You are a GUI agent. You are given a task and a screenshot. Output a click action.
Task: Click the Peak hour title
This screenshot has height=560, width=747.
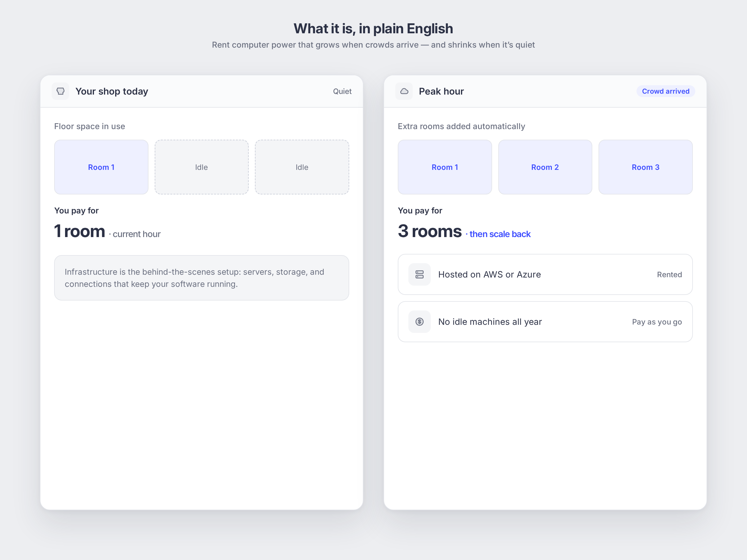441,91
